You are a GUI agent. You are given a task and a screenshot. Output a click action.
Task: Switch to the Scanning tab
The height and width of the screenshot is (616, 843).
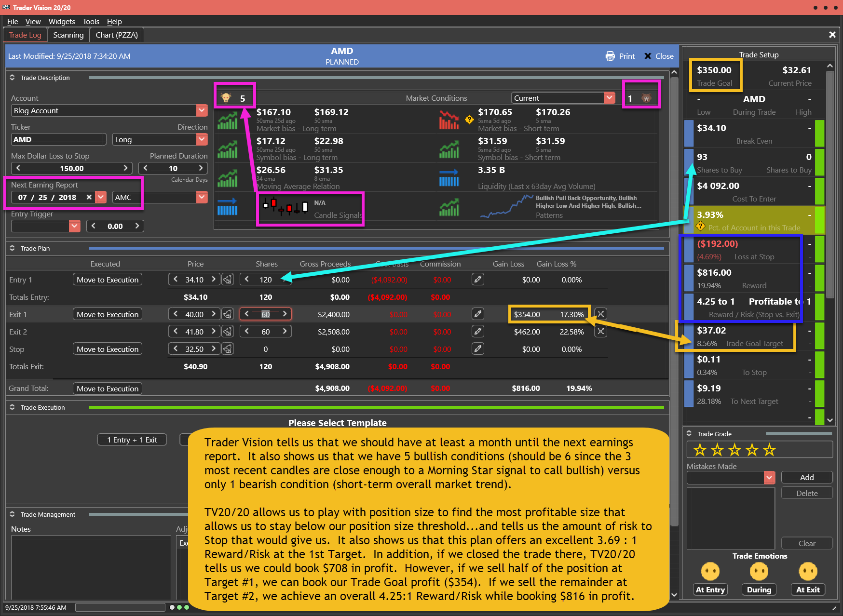tap(68, 35)
